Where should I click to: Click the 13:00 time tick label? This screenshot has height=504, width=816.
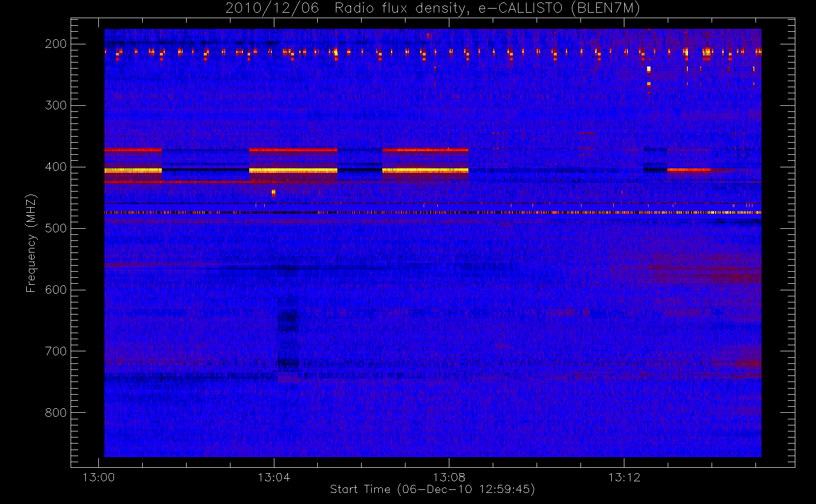click(98, 477)
